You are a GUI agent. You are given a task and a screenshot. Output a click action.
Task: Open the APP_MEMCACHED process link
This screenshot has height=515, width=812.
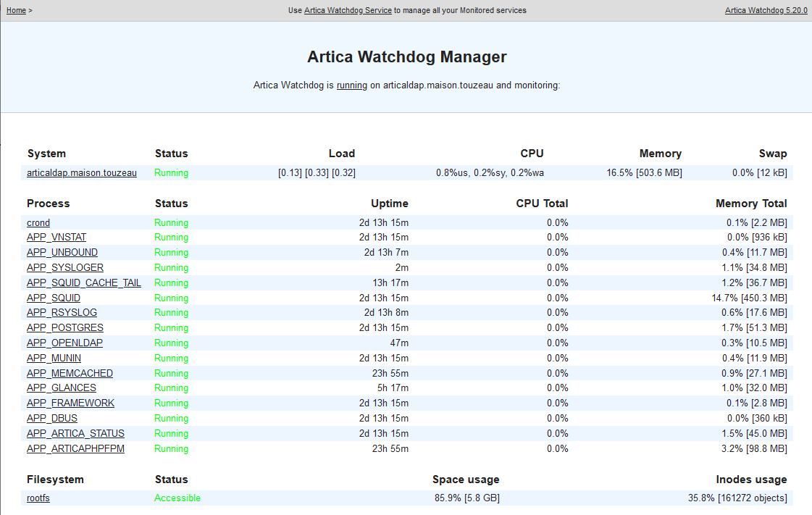[70, 373]
